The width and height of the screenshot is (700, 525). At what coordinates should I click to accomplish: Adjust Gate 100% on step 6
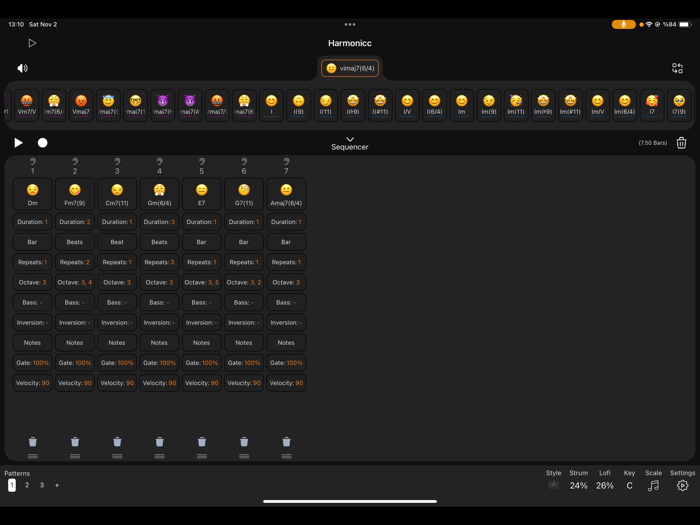tap(244, 362)
